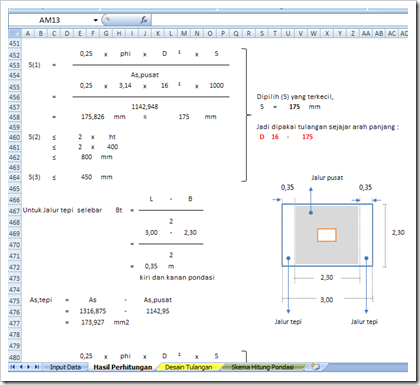Click the red value 175
The width and height of the screenshot is (420, 385).
pos(307,137)
